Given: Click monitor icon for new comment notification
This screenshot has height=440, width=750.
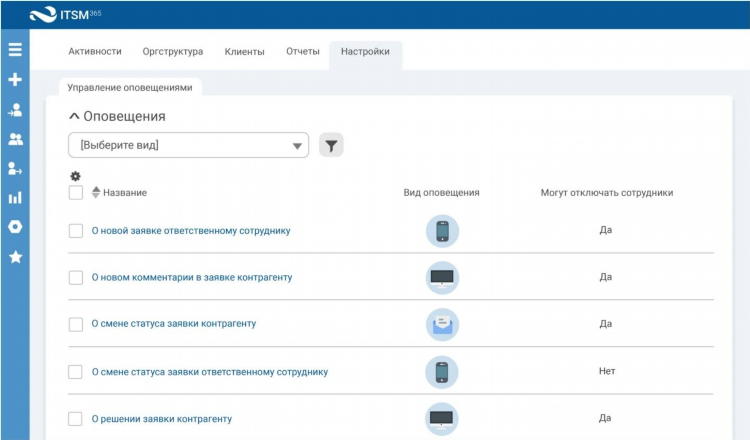Looking at the screenshot, I should tap(442, 277).
